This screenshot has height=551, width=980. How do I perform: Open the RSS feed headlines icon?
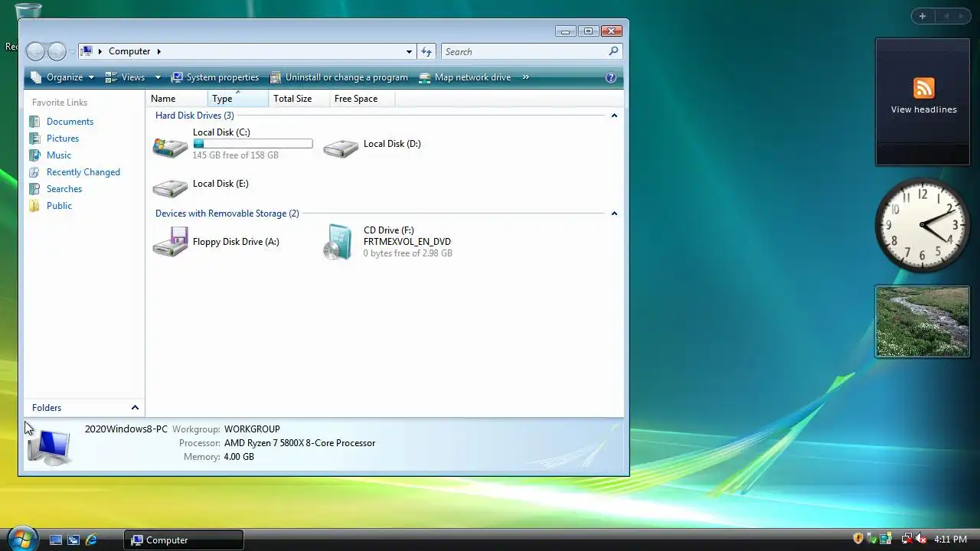(x=923, y=88)
